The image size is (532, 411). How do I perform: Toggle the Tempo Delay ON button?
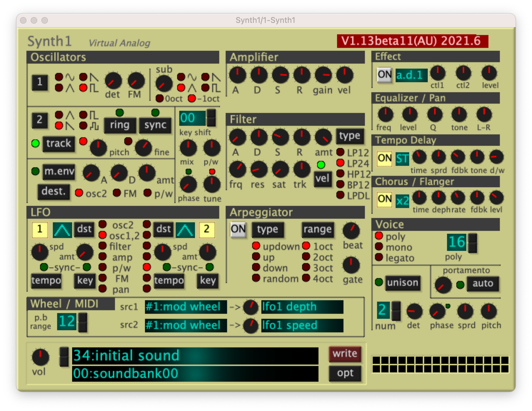pyautogui.click(x=385, y=158)
